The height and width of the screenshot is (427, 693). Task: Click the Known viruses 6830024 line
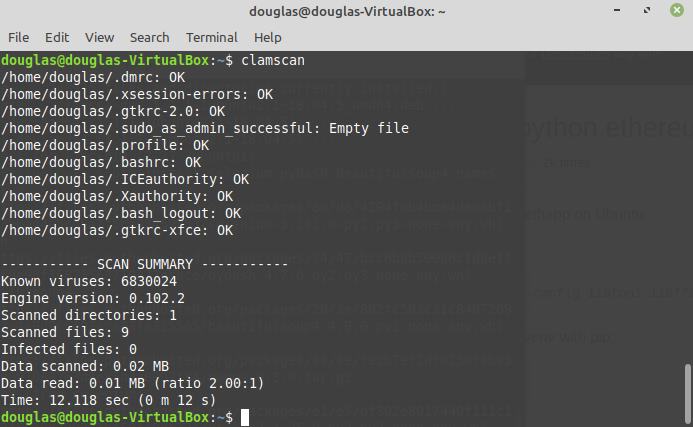coord(89,281)
